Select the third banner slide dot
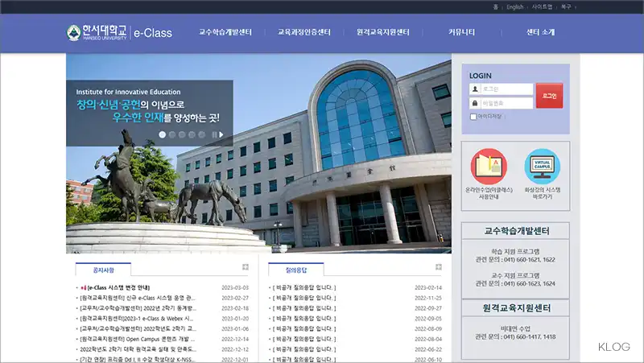The height and width of the screenshot is (363, 644). tap(182, 134)
